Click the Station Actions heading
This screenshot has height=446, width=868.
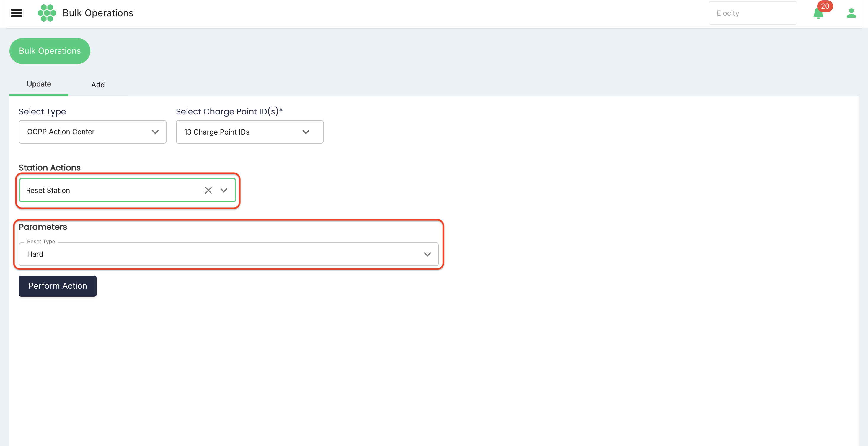pos(50,168)
